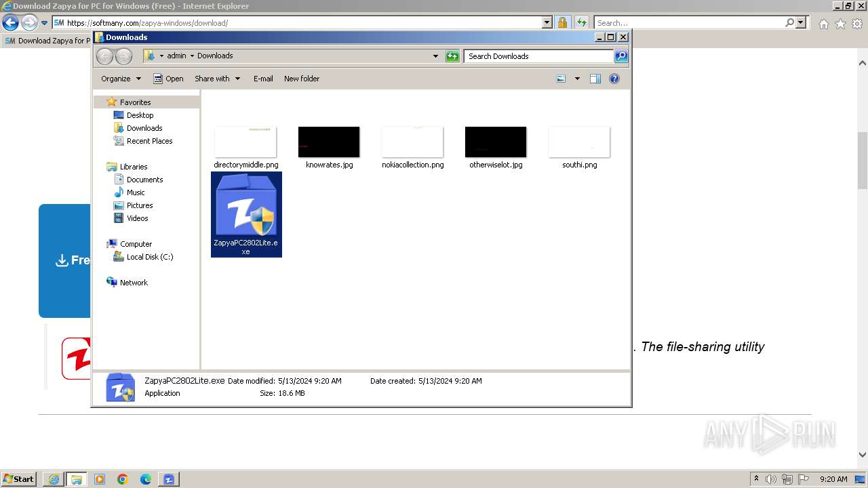The image size is (868, 488).
Task: Open IE Tools gear icon
Action: 857,24
